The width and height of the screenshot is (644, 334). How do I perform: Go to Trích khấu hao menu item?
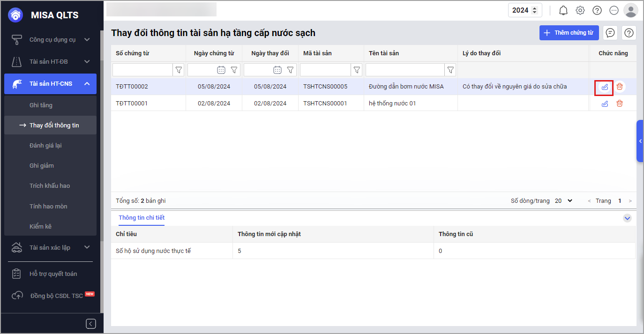tap(50, 186)
